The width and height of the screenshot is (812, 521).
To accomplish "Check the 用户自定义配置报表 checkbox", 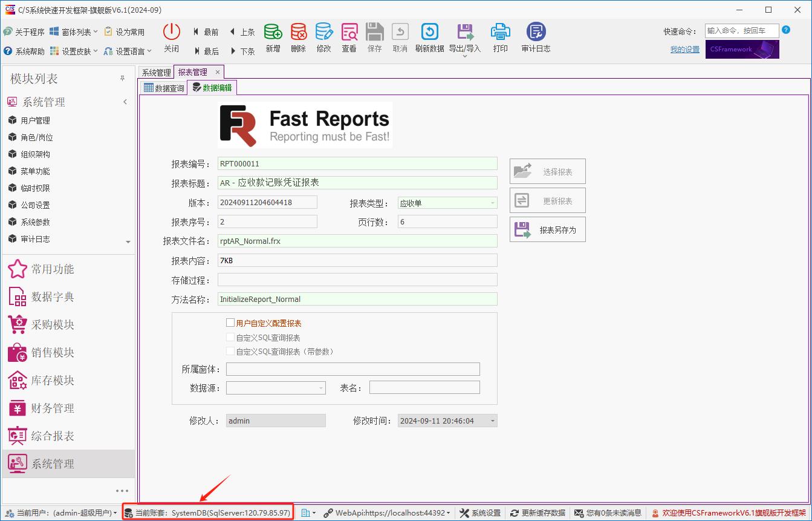I will pyautogui.click(x=230, y=323).
